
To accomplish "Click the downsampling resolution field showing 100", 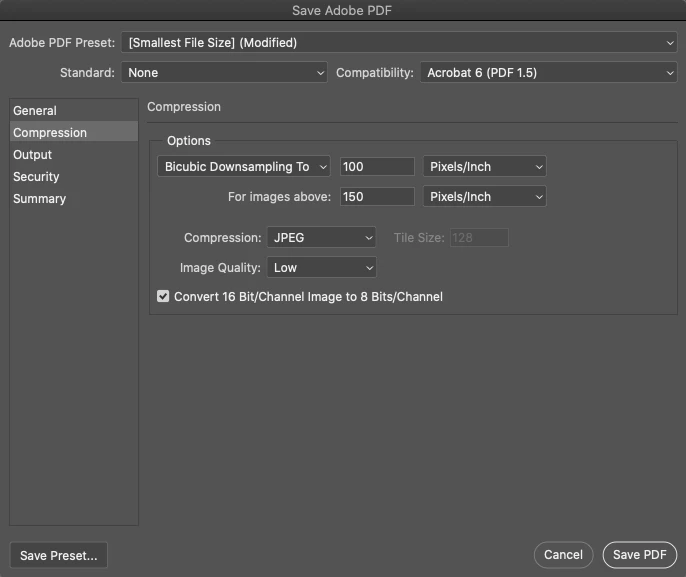I will point(377,166).
